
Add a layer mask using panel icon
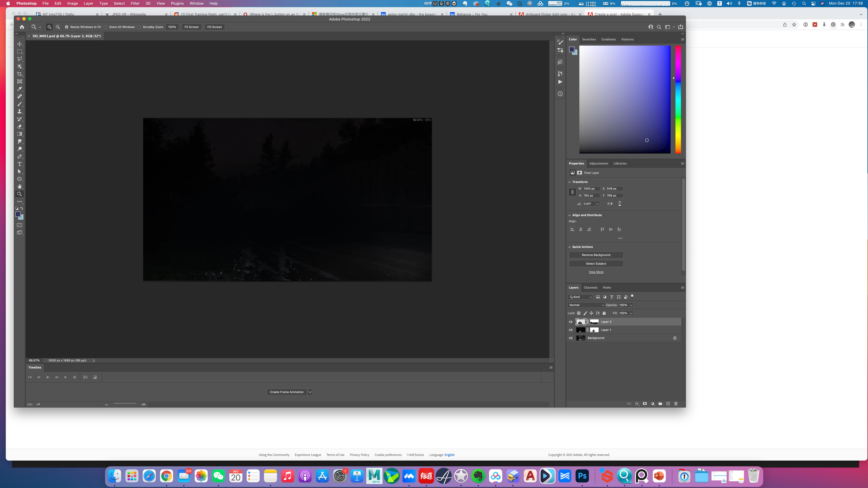[x=645, y=403]
